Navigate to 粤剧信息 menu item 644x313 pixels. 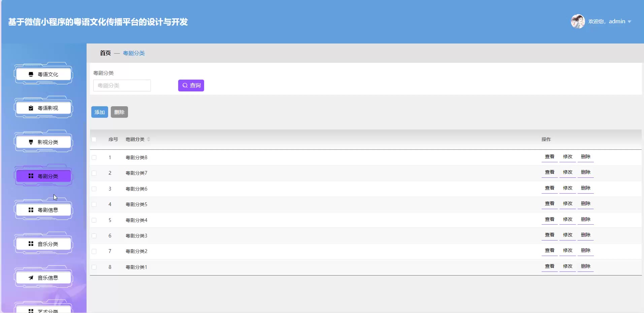tap(43, 210)
